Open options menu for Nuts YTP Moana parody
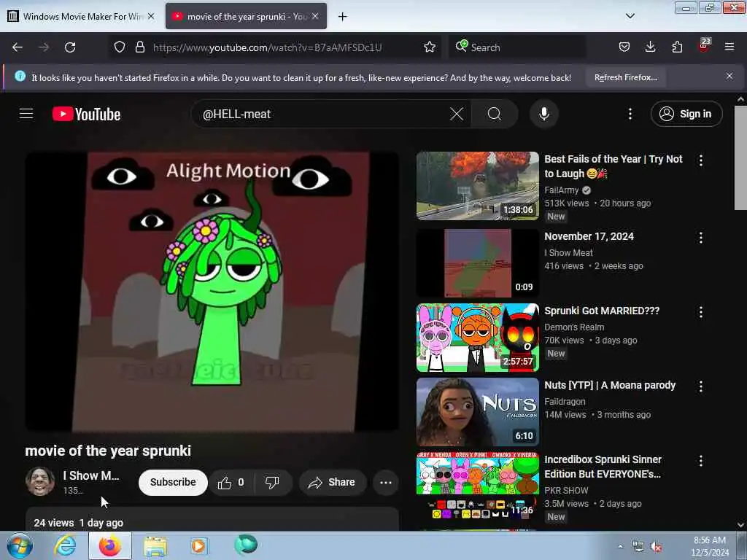747x560 pixels. tap(701, 386)
